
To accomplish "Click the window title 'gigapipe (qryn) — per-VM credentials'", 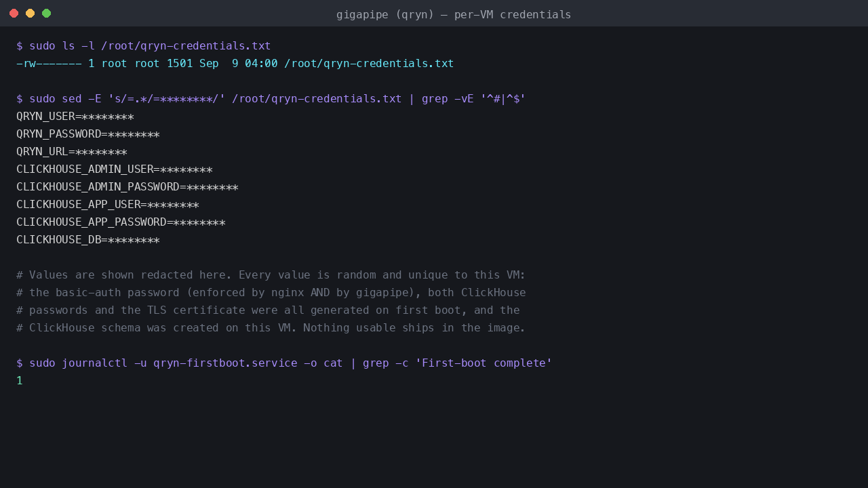I will [x=454, y=14].
